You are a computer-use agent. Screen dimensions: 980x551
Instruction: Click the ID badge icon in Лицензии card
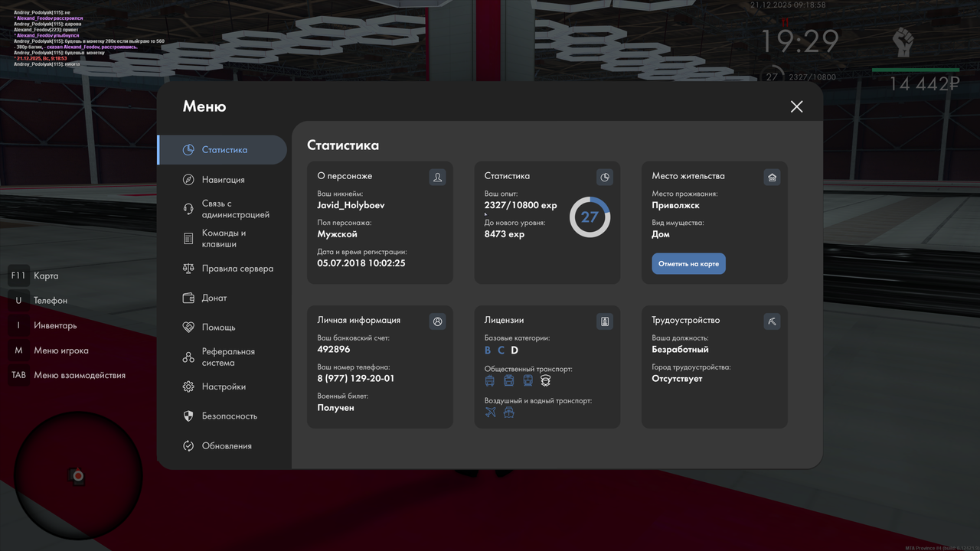coord(605,321)
